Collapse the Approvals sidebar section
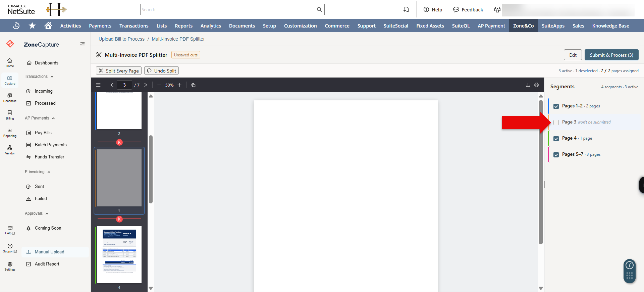This screenshot has height=292, width=644. click(x=37, y=213)
